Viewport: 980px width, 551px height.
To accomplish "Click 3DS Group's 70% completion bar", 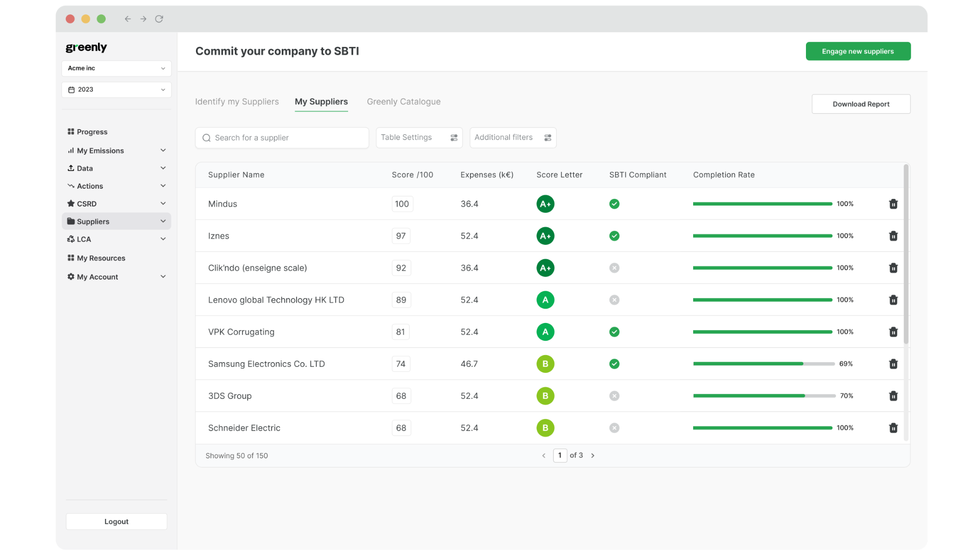I will pyautogui.click(x=764, y=396).
